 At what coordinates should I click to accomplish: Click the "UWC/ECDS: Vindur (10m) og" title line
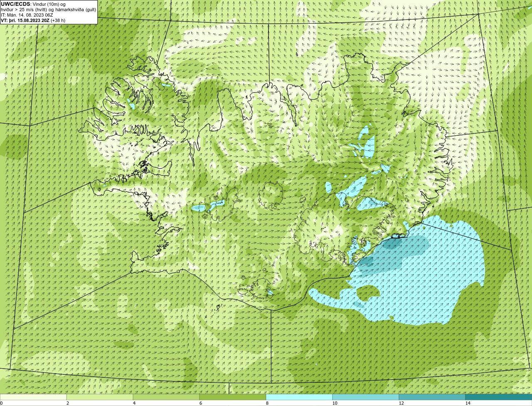click(x=33, y=4)
